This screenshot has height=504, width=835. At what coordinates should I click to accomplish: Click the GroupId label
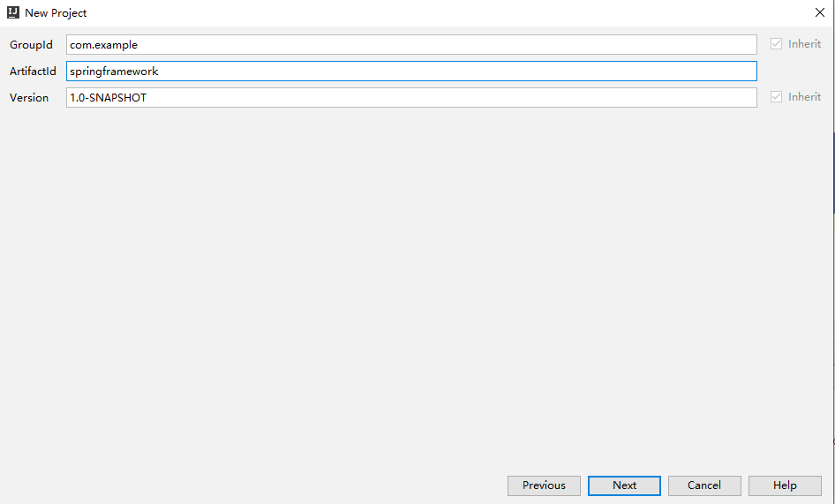pos(31,45)
